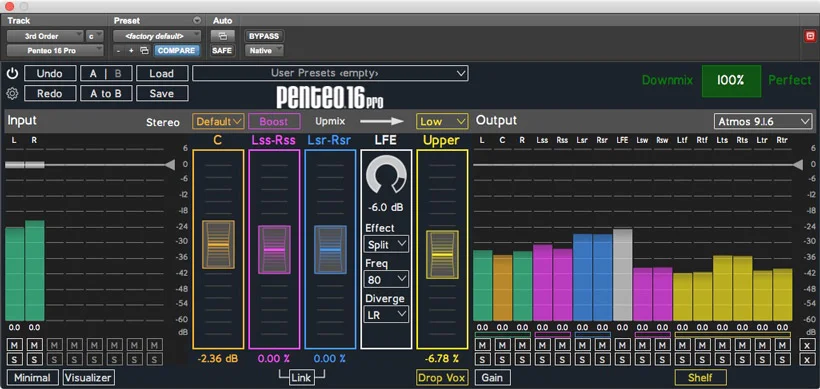
Task: Click the Downmix 100% indicator box
Action: click(731, 81)
